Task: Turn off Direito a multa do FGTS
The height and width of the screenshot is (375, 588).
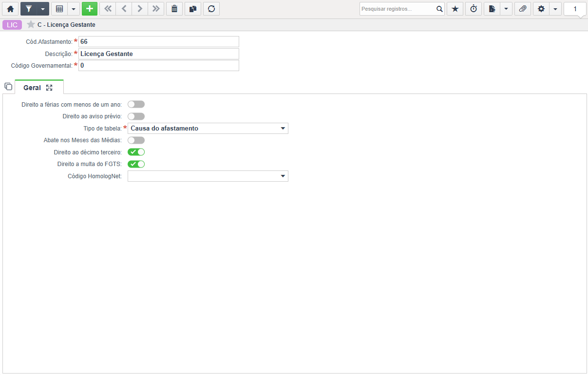Action: [136, 164]
